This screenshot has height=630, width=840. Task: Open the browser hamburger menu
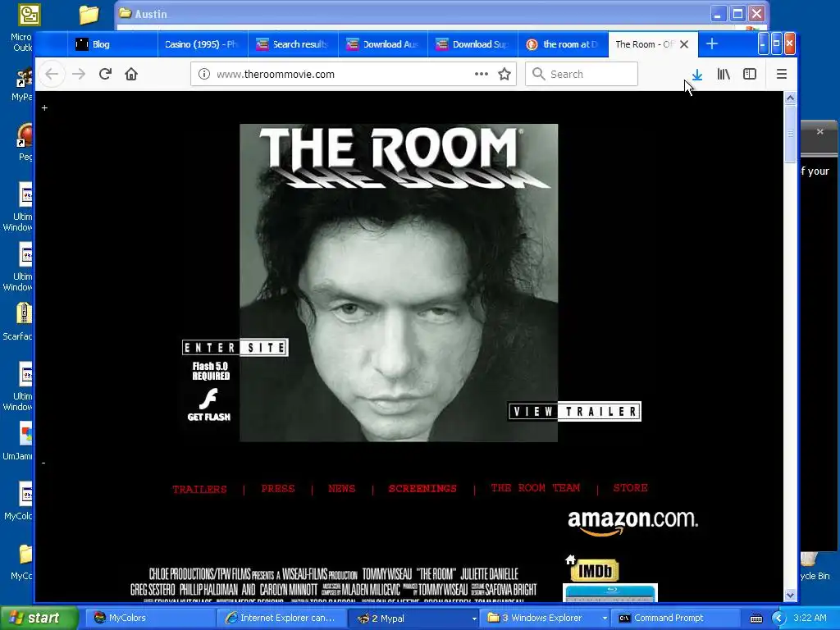782,74
